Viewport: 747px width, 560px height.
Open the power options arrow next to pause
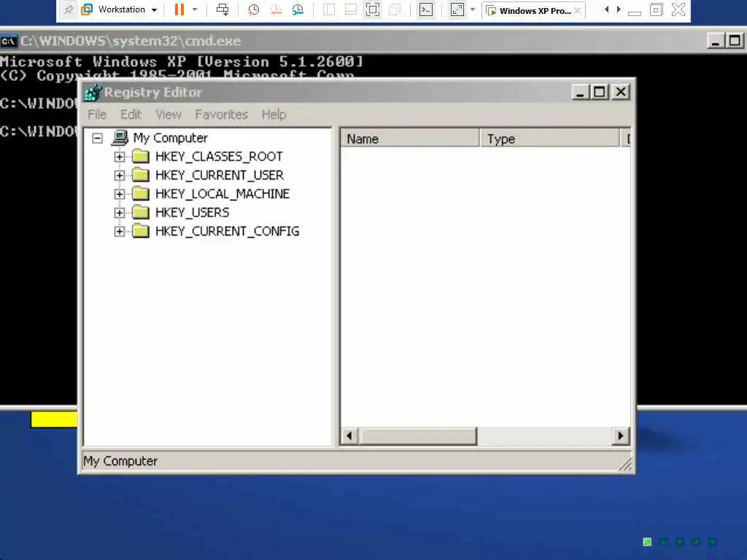pyautogui.click(x=195, y=9)
